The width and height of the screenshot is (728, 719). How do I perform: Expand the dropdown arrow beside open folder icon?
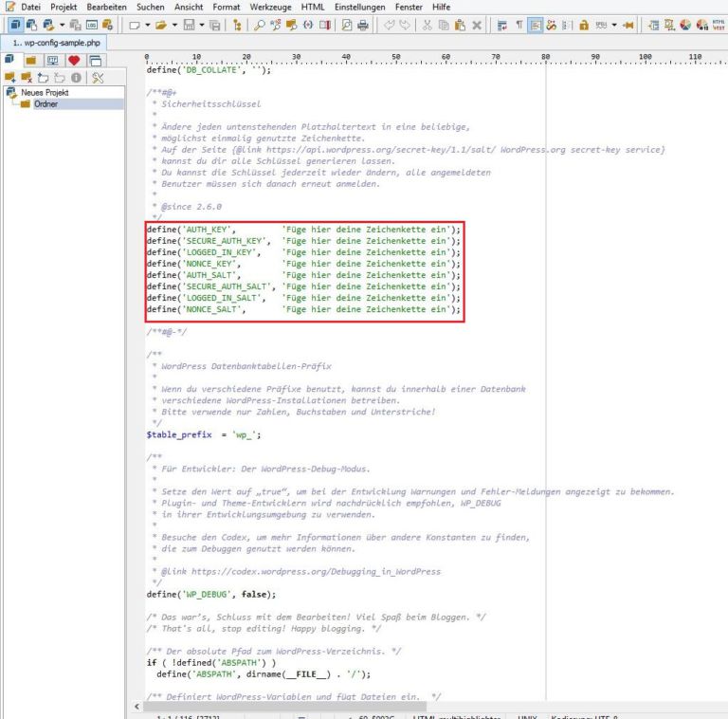coord(176,26)
